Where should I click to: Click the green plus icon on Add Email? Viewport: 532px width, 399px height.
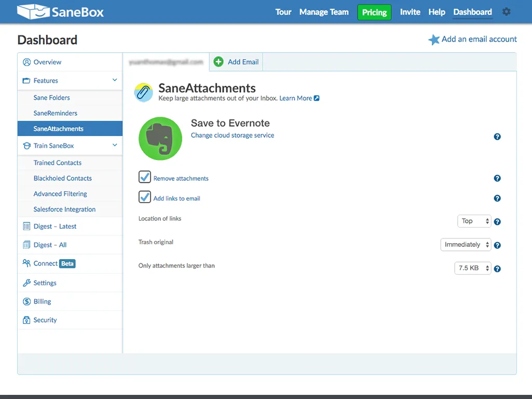click(219, 62)
